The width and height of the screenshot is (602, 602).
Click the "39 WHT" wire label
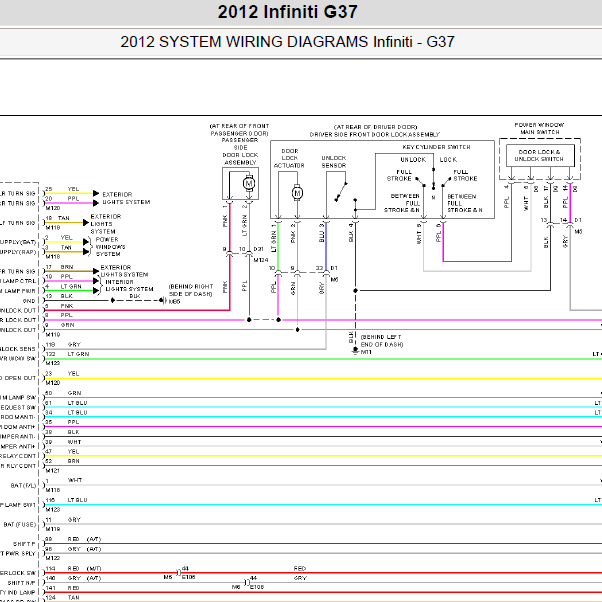(x=63, y=442)
